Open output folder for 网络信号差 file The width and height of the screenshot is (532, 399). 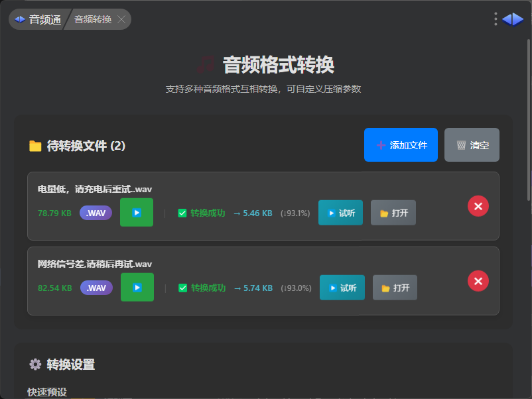click(x=395, y=288)
